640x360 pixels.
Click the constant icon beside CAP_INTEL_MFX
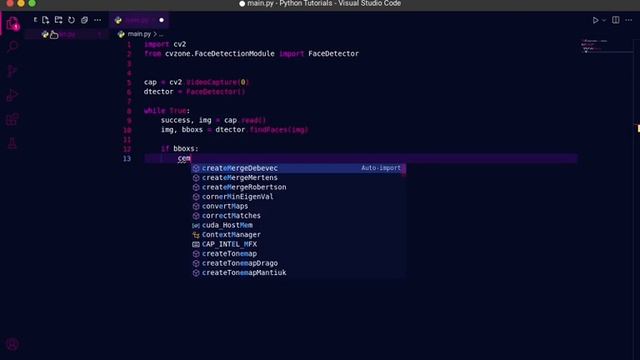196,244
